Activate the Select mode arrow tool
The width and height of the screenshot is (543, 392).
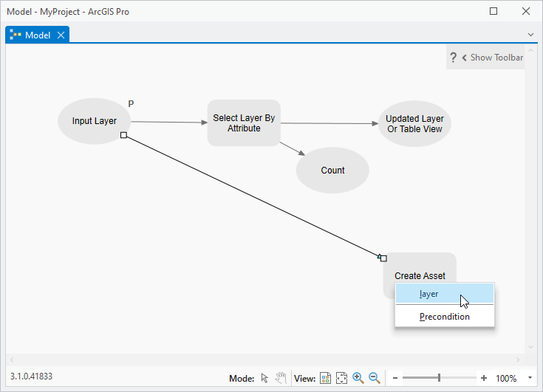point(265,378)
